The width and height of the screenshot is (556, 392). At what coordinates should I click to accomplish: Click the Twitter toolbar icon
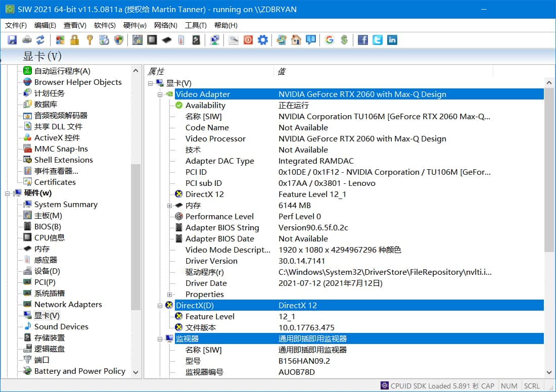(377, 40)
